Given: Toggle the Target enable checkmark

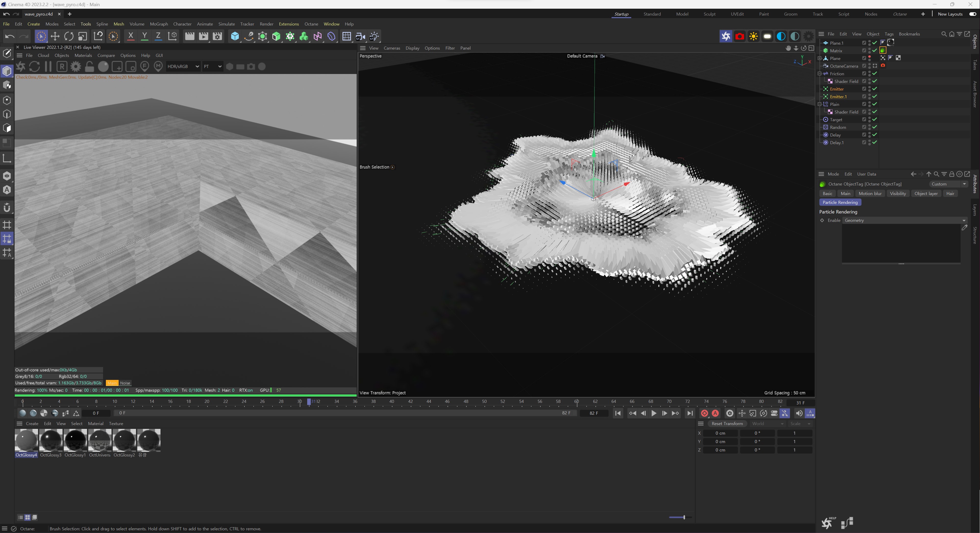Looking at the screenshot, I should tap(875, 119).
